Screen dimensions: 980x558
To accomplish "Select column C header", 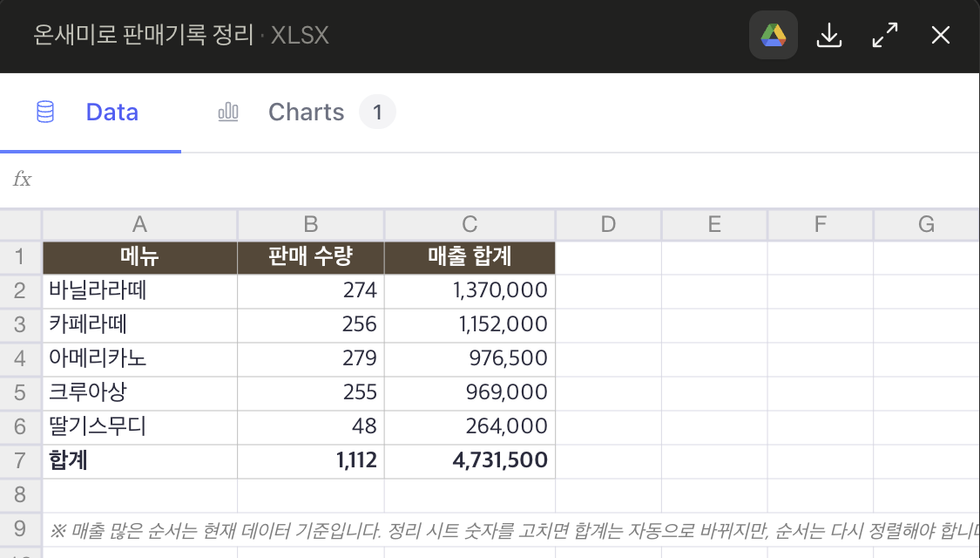I will 470,224.
